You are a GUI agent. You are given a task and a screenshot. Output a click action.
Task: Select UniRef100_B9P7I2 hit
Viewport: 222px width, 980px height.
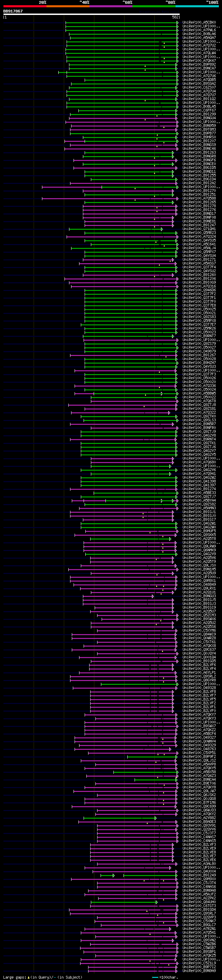199,966
